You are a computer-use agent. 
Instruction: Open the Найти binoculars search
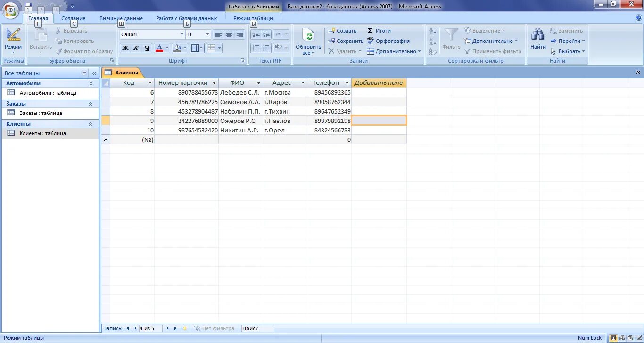538,39
